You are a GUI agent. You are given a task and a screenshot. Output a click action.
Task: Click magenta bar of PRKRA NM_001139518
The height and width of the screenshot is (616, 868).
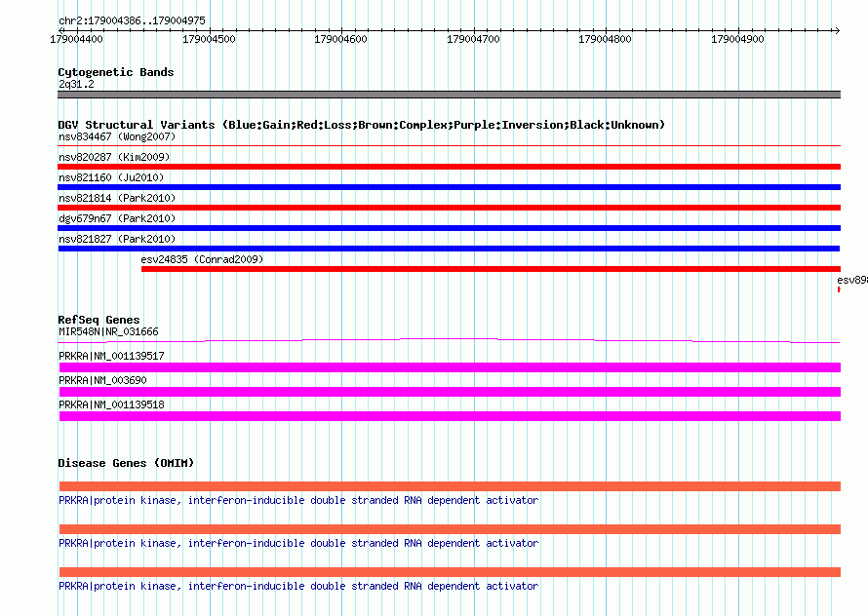coord(450,416)
